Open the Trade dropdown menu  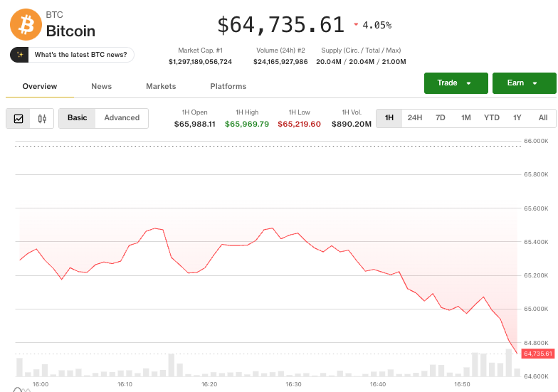[x=456, y=83]
